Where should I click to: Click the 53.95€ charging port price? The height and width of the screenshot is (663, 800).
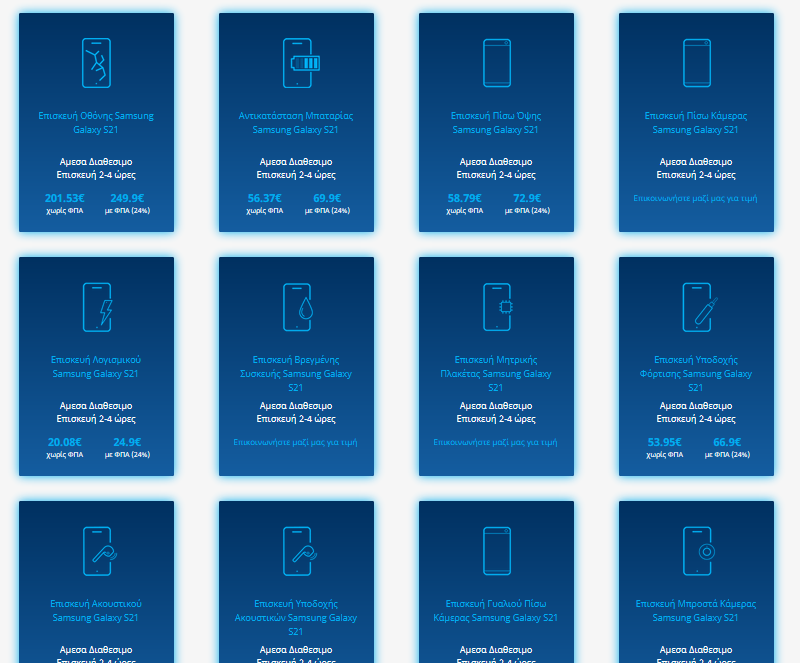(x=665, y=442)
